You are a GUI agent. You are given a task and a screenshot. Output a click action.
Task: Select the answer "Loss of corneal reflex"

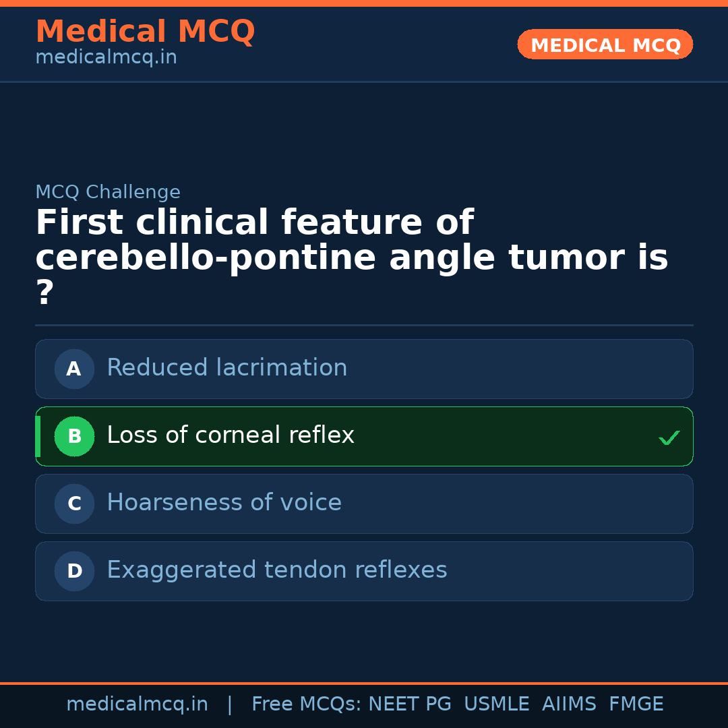click(x=231, y=435)
